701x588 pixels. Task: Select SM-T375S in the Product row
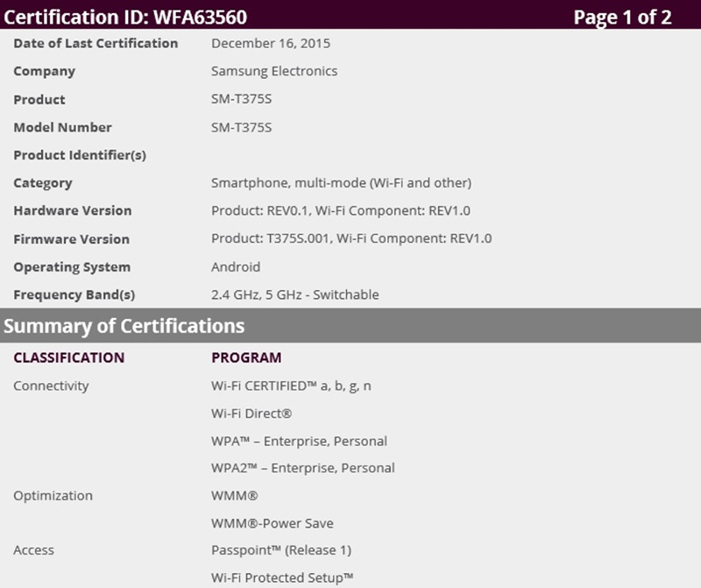[242, 99]
